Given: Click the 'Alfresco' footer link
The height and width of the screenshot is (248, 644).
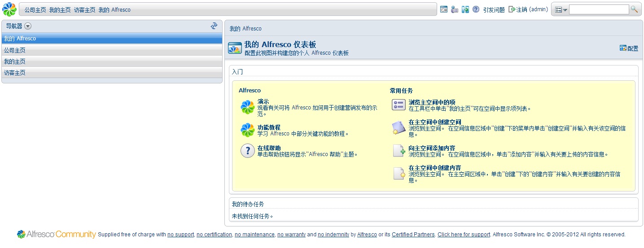Looking at the screenshot, I should point(367,235).
